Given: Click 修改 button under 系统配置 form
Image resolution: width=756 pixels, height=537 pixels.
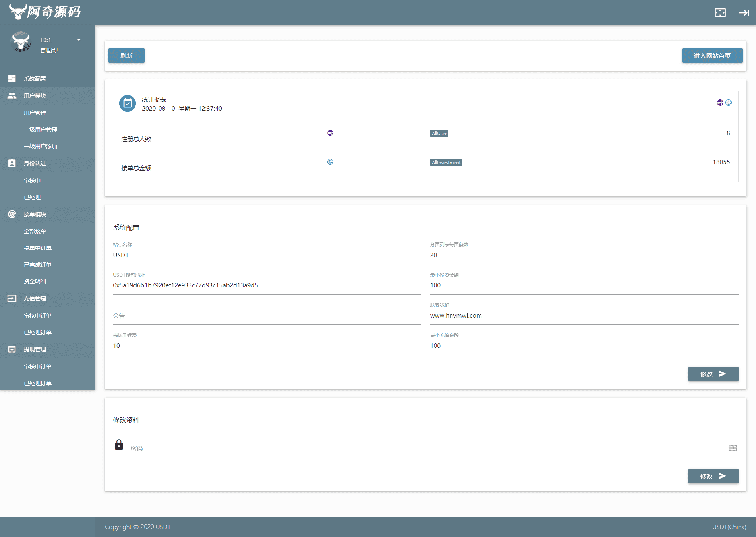Looking at the screenshot, I should tap(713, 374).
